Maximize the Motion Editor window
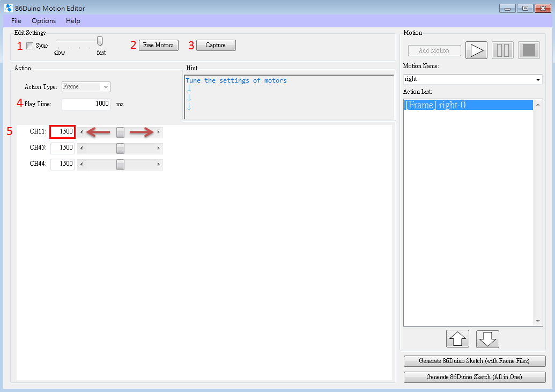The width and height of the screenshot is (555, 392). 526,8
